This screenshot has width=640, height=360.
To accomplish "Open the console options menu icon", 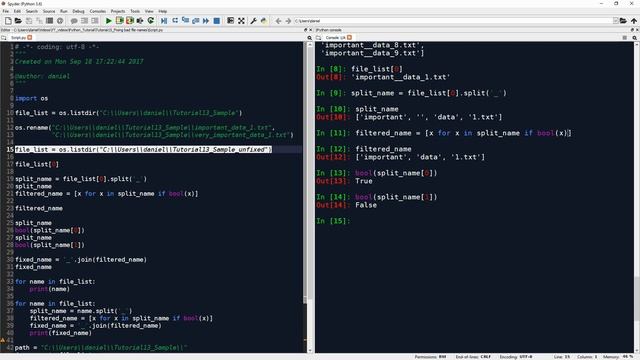I will pos(624,38).
